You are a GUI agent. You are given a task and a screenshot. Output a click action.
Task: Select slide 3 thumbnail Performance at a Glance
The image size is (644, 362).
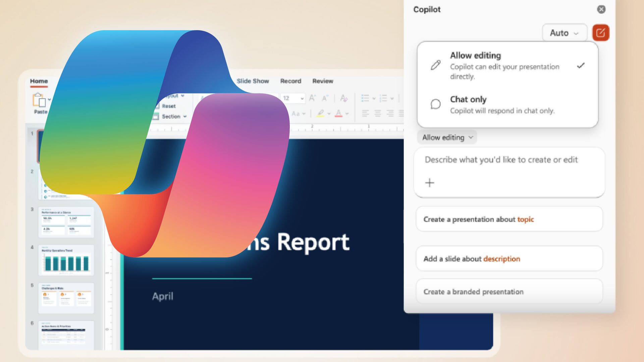(66, 222)
